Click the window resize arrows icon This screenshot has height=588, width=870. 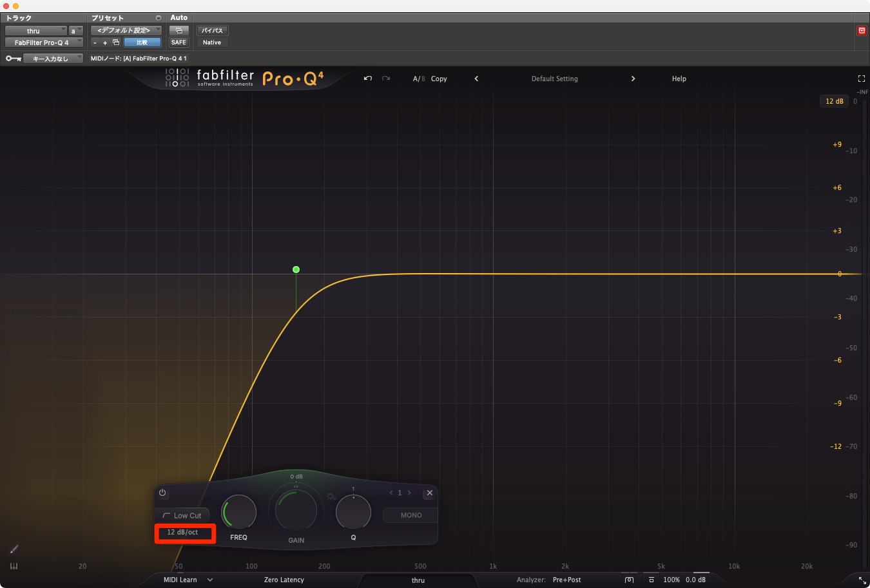pyautogui.click(x=862, y=580)
